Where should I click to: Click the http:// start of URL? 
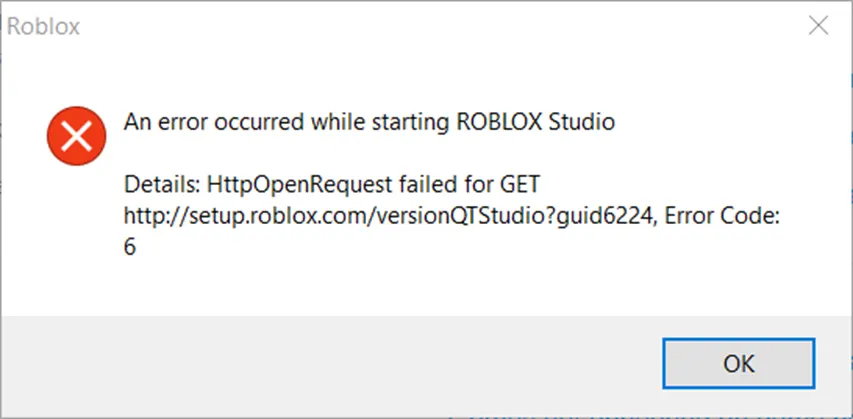click(156, 218)
